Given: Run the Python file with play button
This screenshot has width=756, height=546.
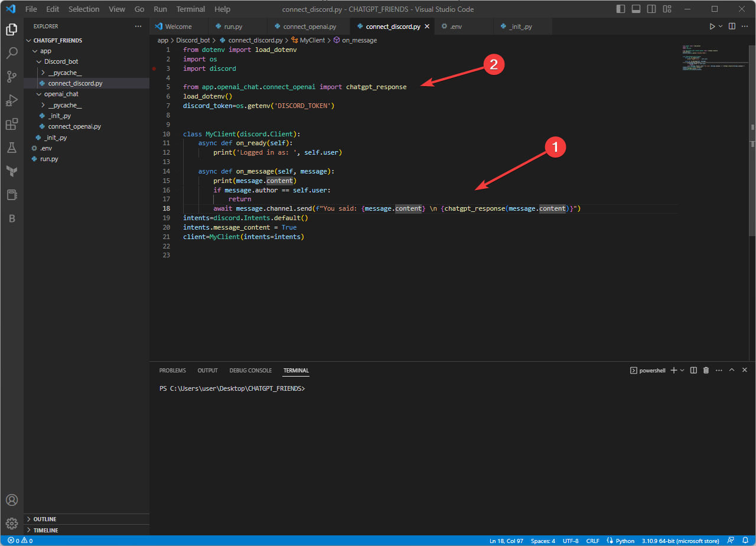Looking at the screenshot, I should click(712, 27).
